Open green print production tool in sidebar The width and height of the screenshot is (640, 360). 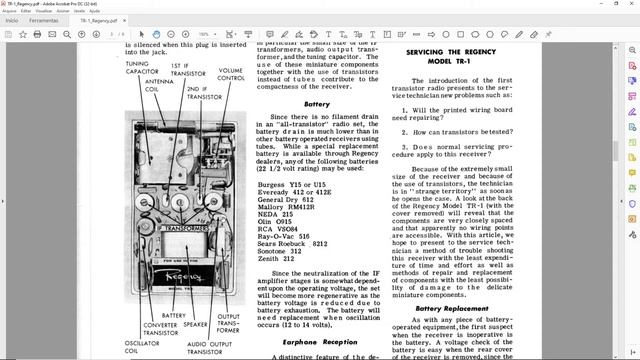coord(632,188)
